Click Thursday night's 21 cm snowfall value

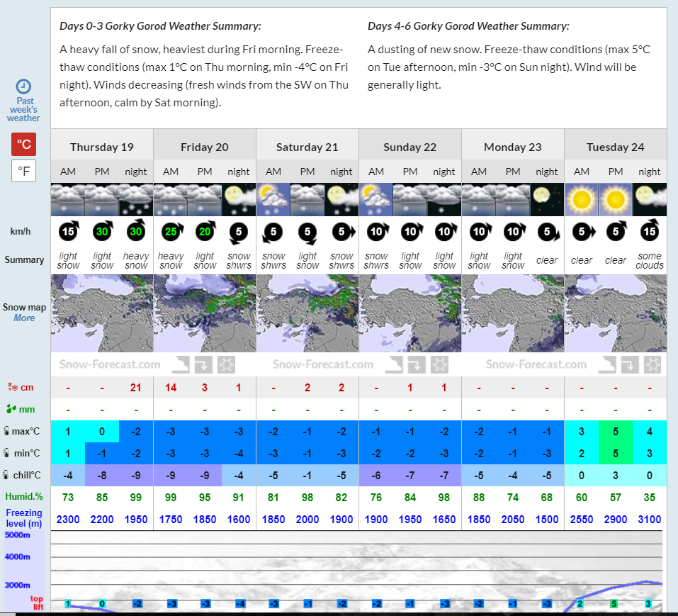(136, 388)
